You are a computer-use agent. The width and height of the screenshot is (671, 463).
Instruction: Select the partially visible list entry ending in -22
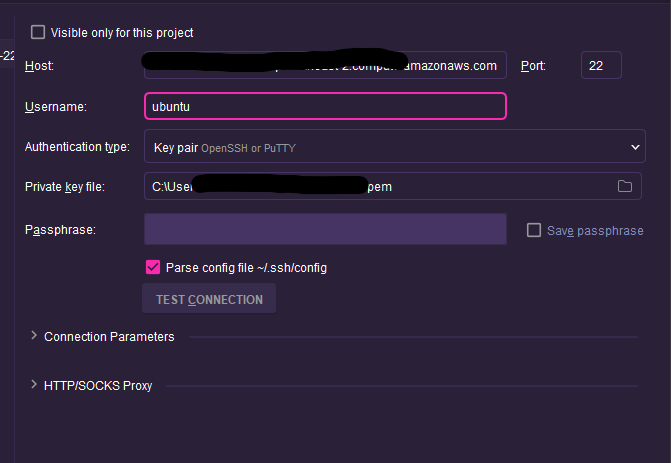7,55
